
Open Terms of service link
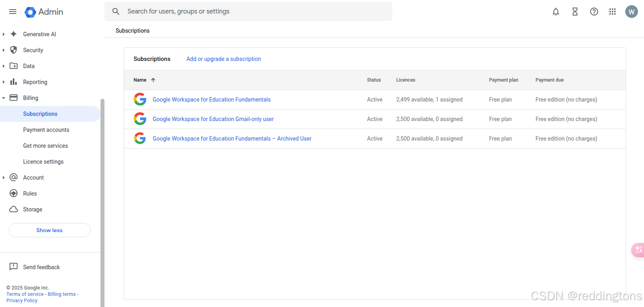[25, 294]
